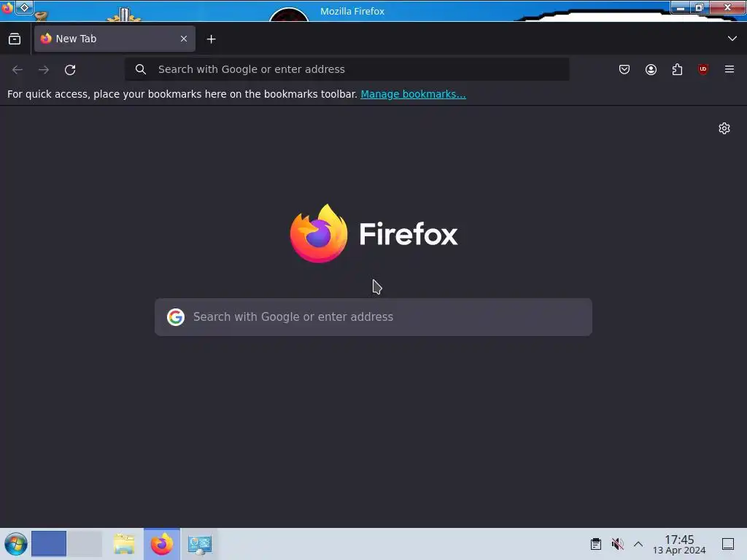Image resolution: width=747 pixels, height=560 pixels.
Task: Open the system settings taskbar icon
Action: pos(200,544)
